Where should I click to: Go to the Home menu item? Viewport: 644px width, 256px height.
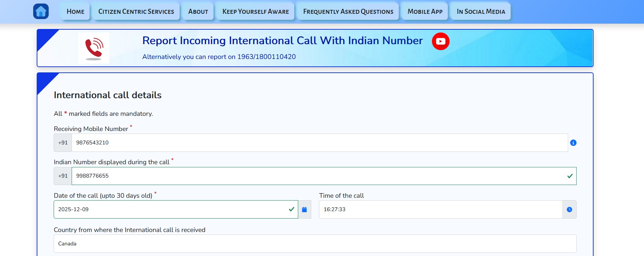point(76,11)
